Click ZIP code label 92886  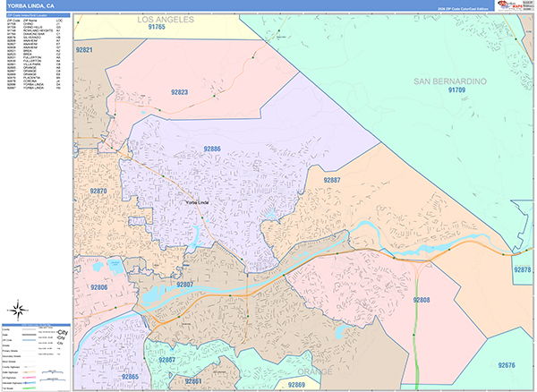coord(212,149)
